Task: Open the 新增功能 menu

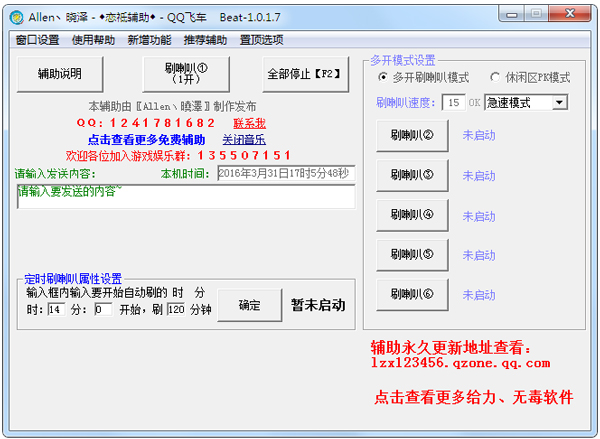Action: tap(150, 40)
